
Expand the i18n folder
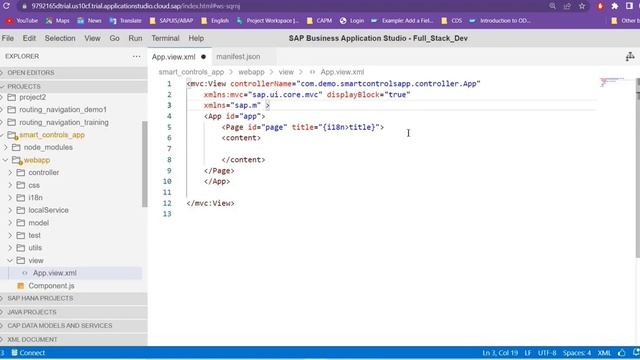tap(36, 198)
